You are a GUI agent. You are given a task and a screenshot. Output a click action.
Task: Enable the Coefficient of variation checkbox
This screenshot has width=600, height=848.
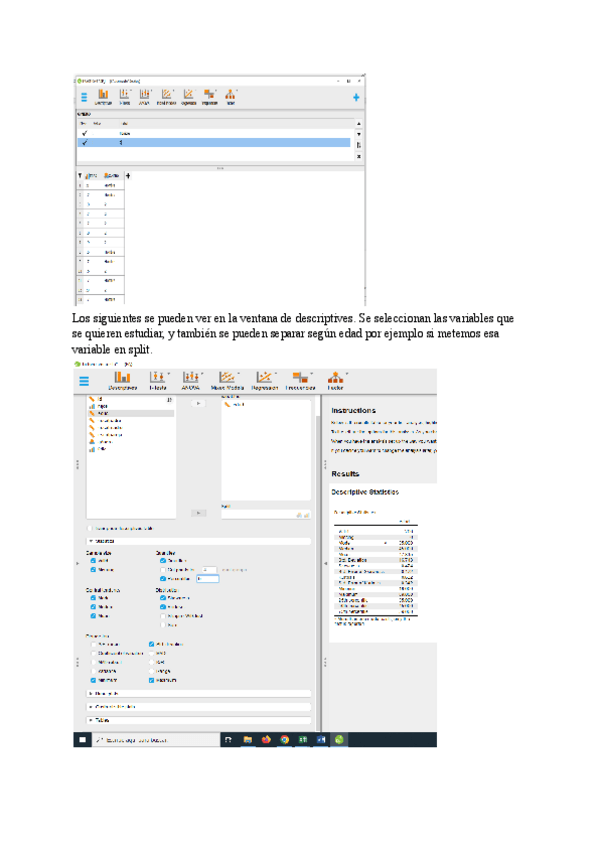(93, 653)
